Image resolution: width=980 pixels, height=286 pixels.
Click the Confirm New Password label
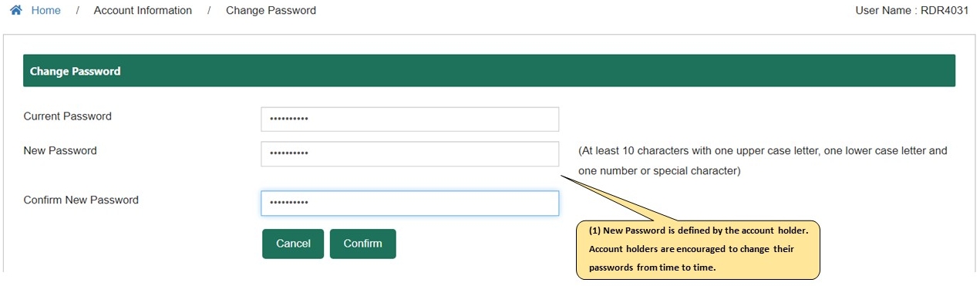pos(81,200)
